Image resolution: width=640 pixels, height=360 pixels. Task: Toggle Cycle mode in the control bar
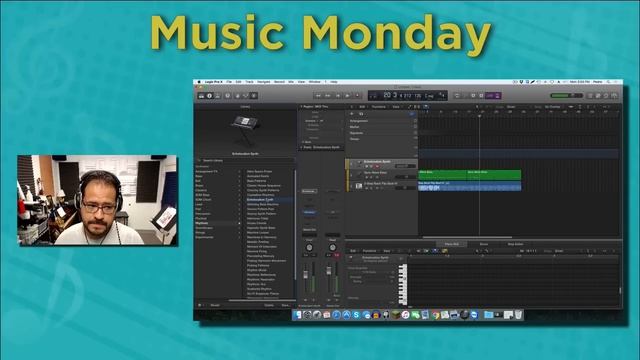pyautogui.click(x=457, y=96)
